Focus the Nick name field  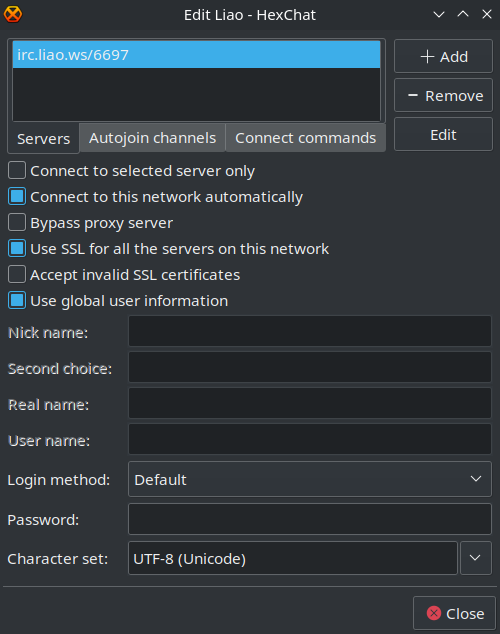310,332
